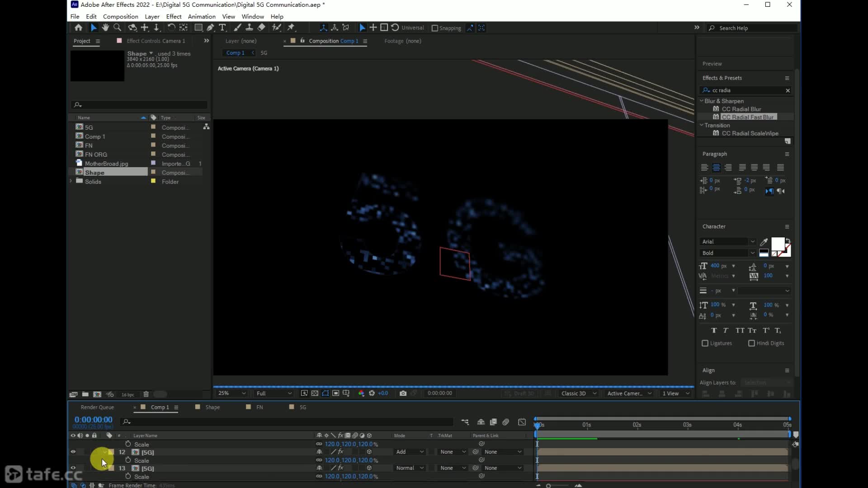868x488 pixels.
Task: Enable the Ligatures checkbox
Action: tap(705, 343)
